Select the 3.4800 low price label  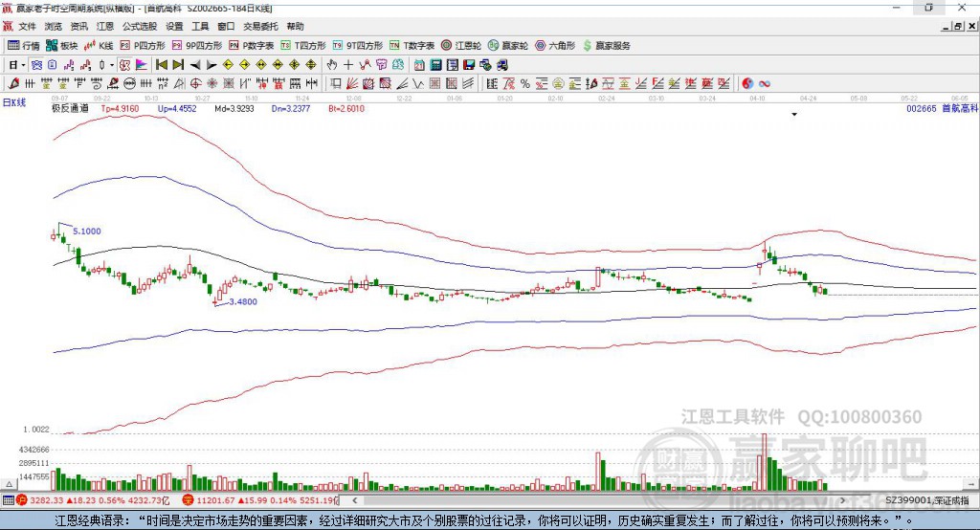pos(243,301)
